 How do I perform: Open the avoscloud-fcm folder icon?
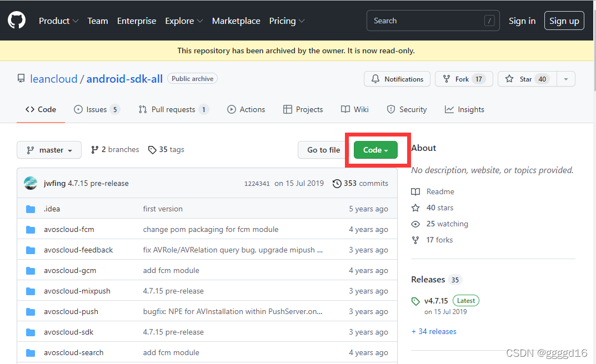[x=31, y=230]
